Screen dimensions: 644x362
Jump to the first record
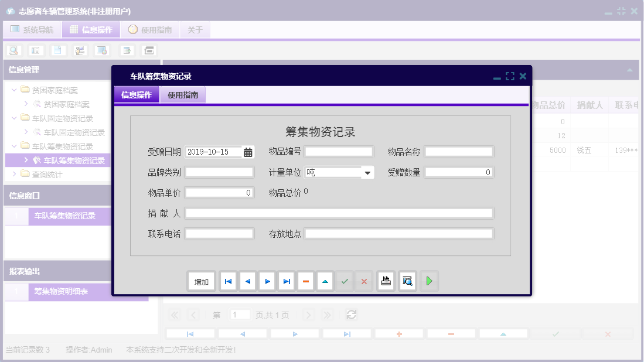coord(227,281)
